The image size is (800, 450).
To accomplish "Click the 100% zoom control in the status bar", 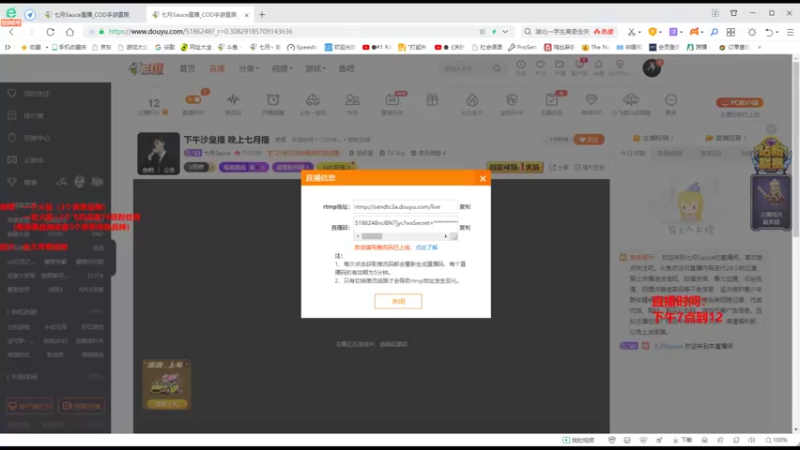I will pyautogui.click(x=777, y=440).
